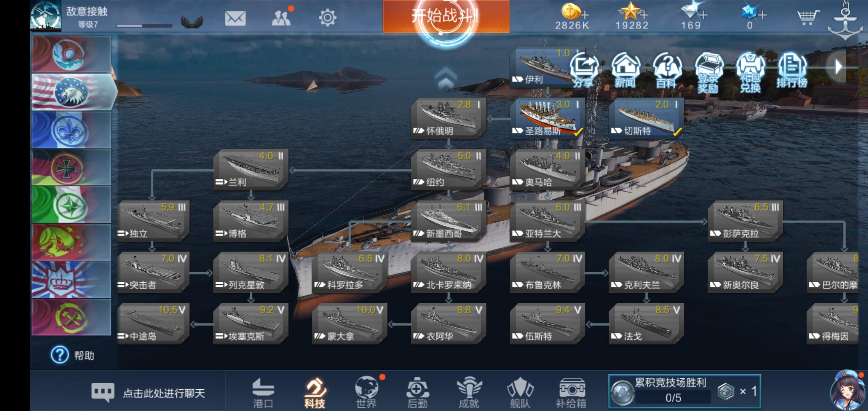Screen dimensions: 868x411
Task: Click the 分享 share icon
Action: (x=584, y=70)
